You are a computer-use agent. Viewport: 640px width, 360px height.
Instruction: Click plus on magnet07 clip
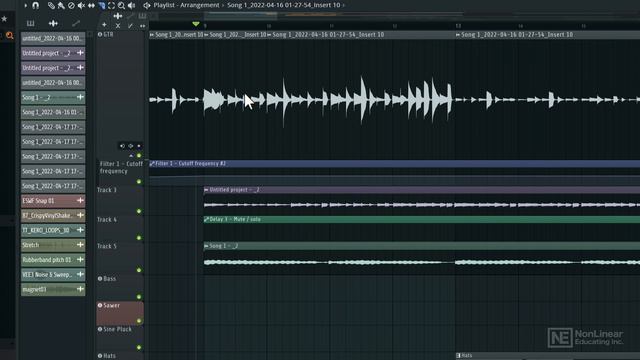[80, 289]
